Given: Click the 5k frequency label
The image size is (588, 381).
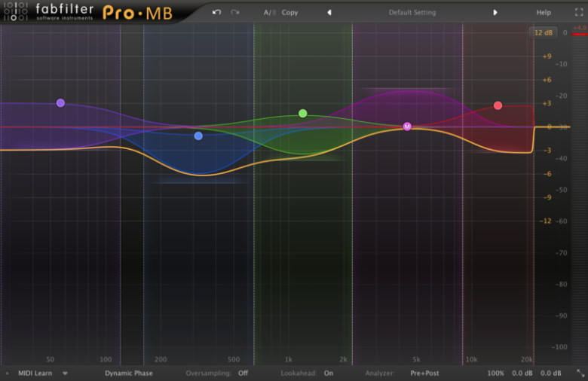Looking at the screenshot, I should point(416,360).
